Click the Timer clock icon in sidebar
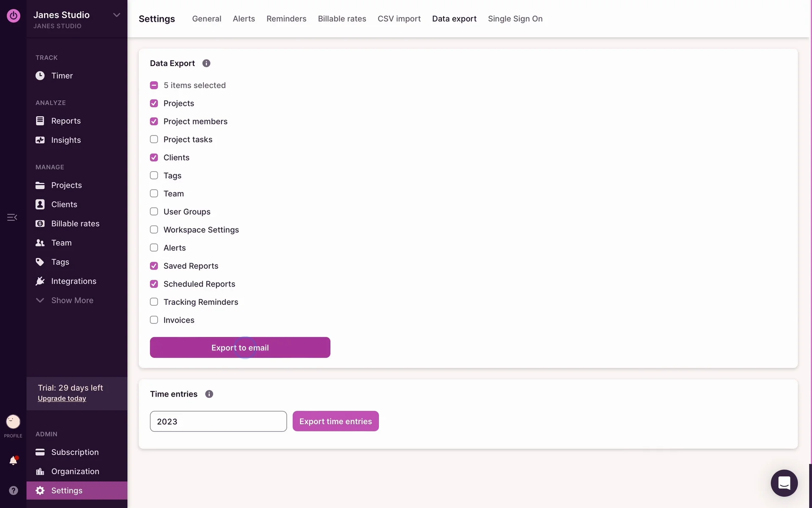812x508 pixels. 40,76
